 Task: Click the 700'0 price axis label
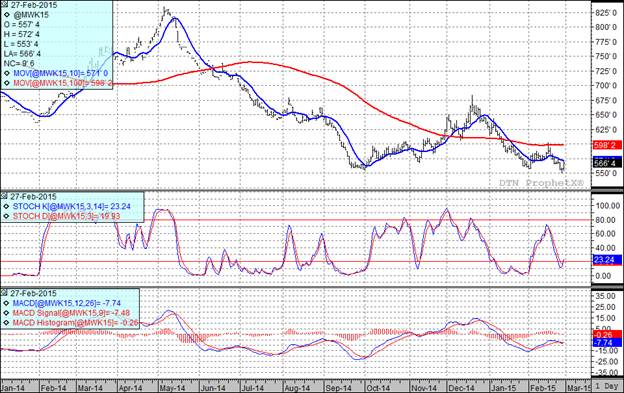(x=607, y=86)
